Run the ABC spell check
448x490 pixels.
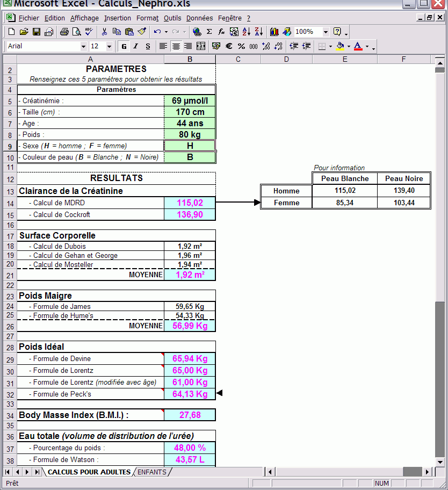click(89, 32)
